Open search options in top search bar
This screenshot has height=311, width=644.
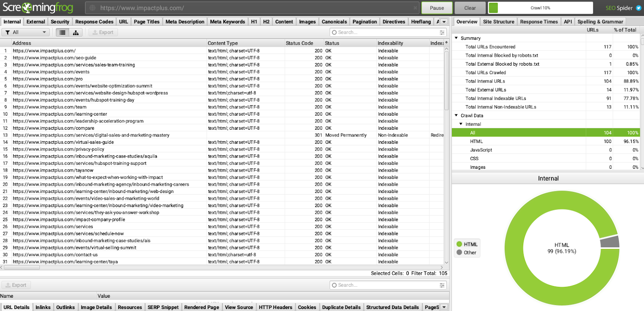[x=442, y=32]
